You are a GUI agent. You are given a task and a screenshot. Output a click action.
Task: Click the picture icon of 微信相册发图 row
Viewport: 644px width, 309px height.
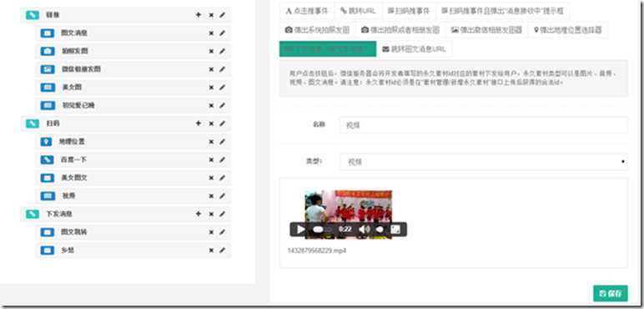[48, 69]
